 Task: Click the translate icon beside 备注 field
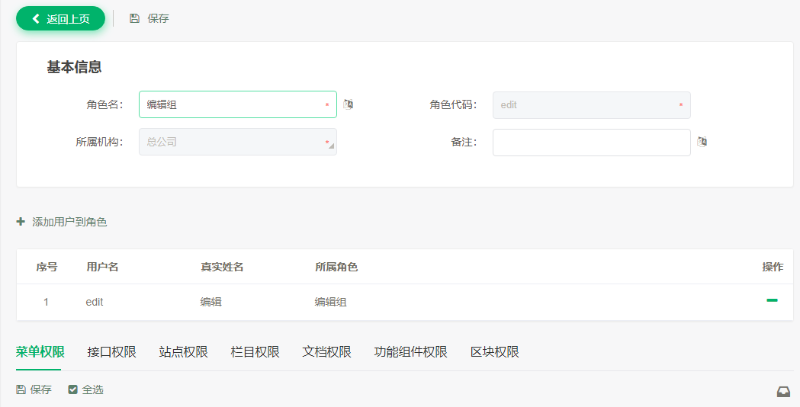point(703,142)
